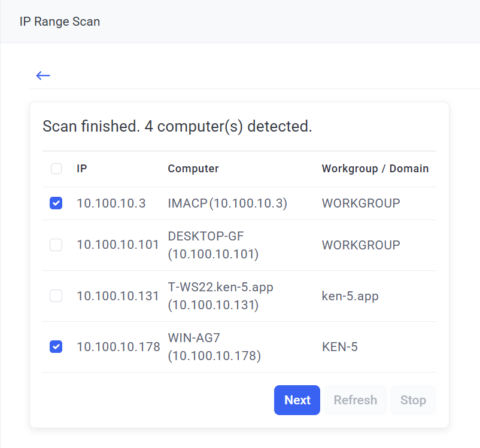Check the box for 10.100.10.101

click(x=56, y=245)
